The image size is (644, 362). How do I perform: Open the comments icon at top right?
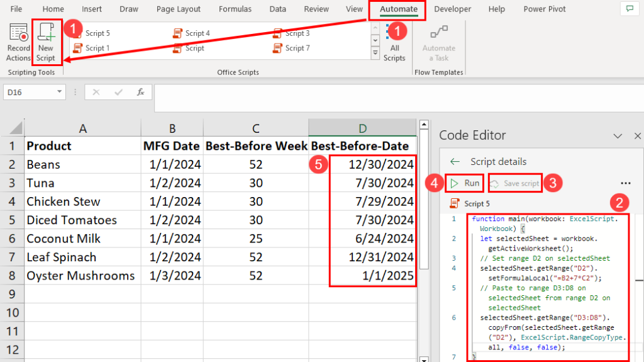630,9
